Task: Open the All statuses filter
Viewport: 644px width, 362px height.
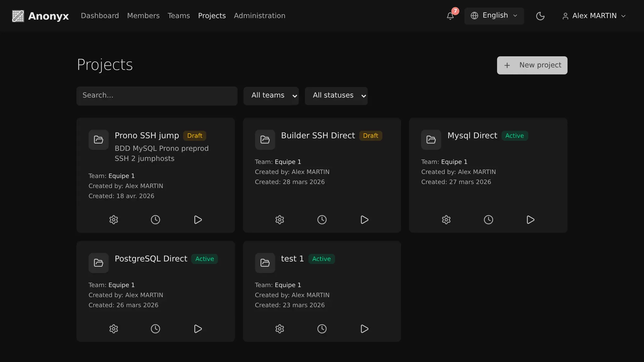Action: coord(336,96)
